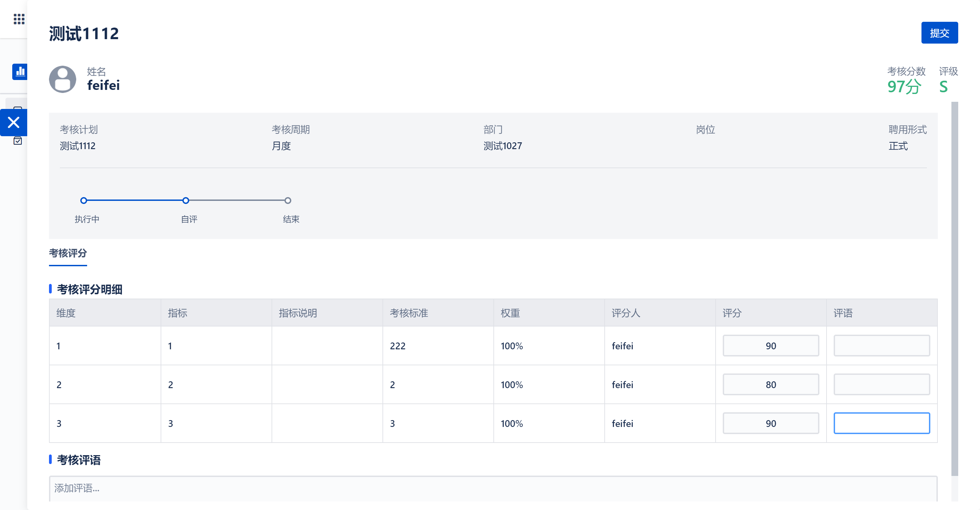Click the 测试1027 department value
Viewport: 980px width, 510px height.
tap(503, 146)
